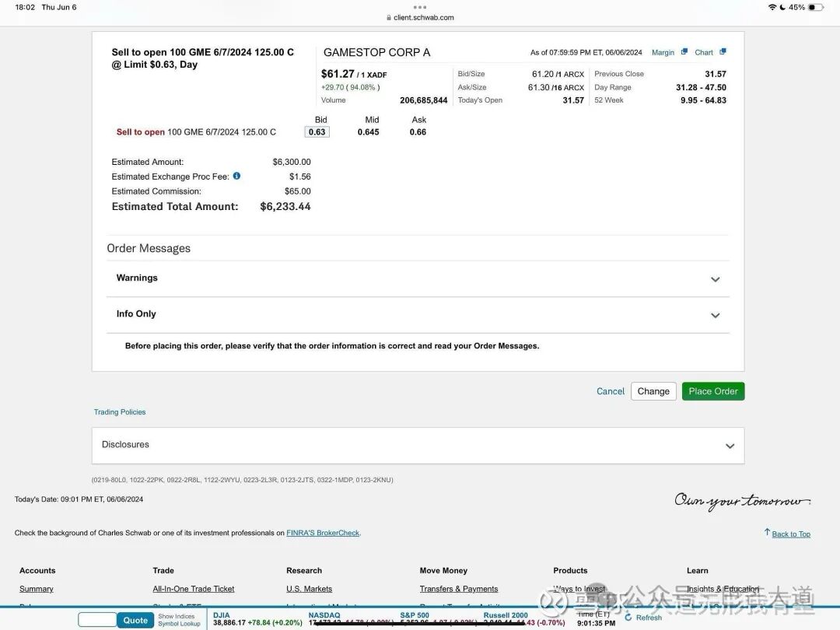This screenshot has width=840, height=630.
Task: Click the Cancel link
Action: tap(611, 391)
